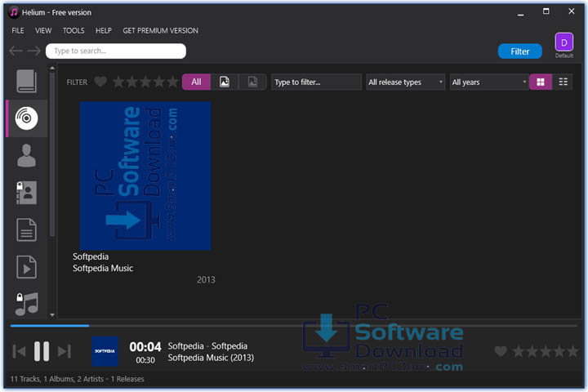The image size is (588, 392).
Task: Rate playing track five stars
Action: point(572,351)
